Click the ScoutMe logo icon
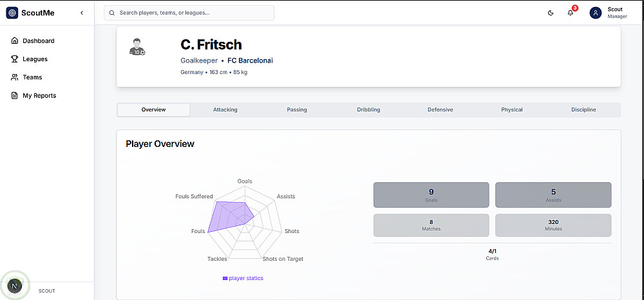 (12, 13)
